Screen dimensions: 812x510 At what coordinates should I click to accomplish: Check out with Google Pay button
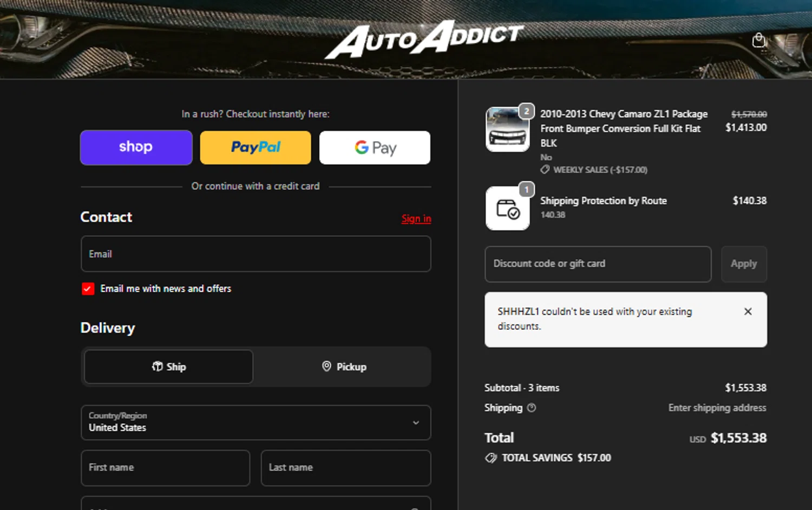[375, 147]
